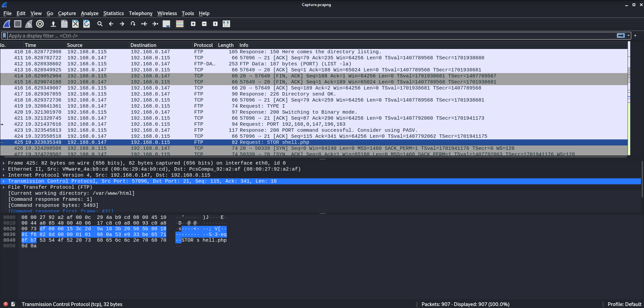Open capture file properties status icon
The image size is (644, 308).
[x=13, y=304]
